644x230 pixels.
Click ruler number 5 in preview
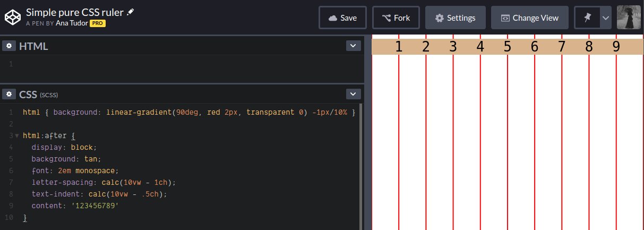click(x=507, y=47)
